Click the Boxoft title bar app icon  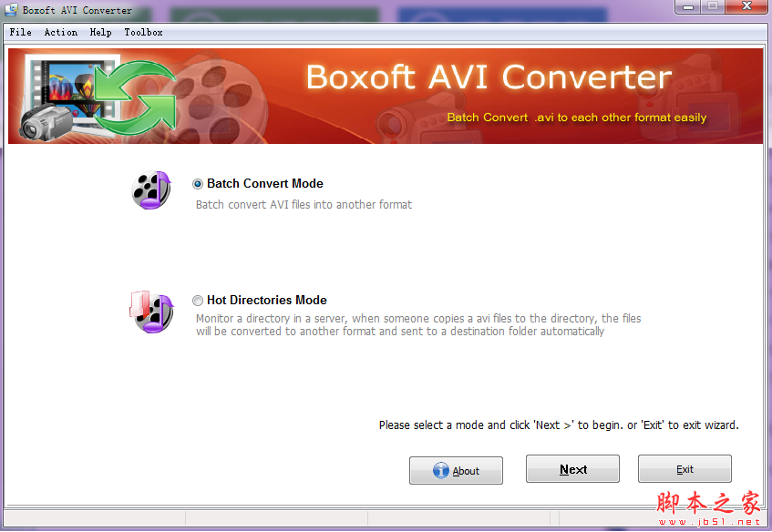pos(11,9)
